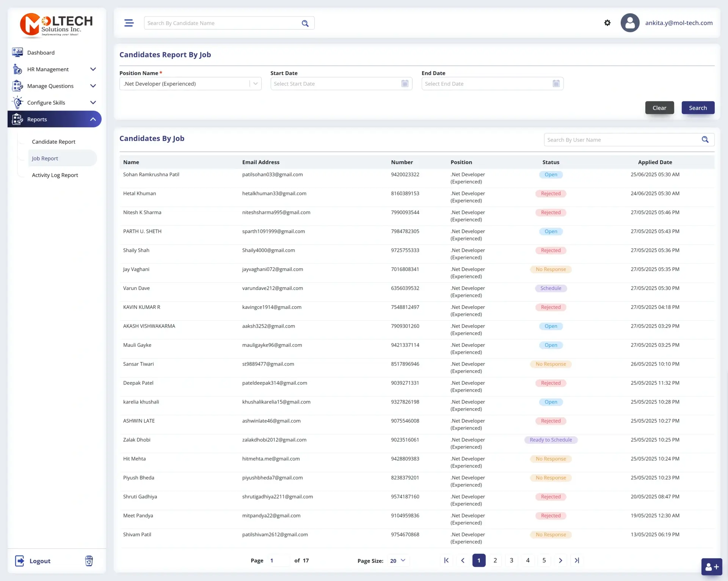Collapse the Reports section chevron

coord(93,119)
